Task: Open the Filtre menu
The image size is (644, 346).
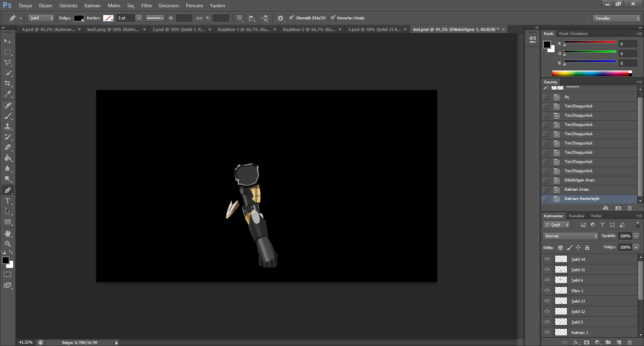Action: [x=147, y=6]
